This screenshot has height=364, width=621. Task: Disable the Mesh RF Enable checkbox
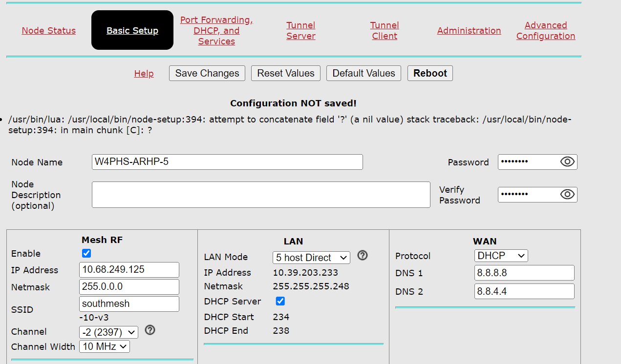(x=86, y=253)
